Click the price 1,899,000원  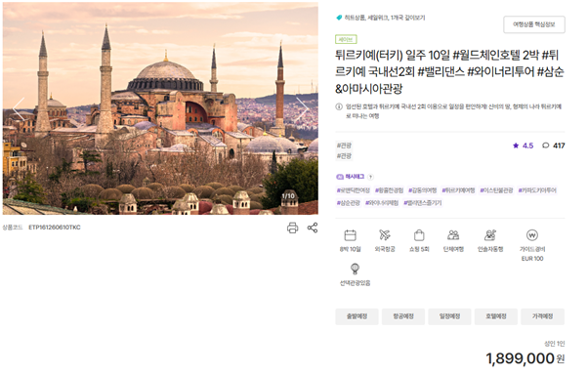(525, 358)
